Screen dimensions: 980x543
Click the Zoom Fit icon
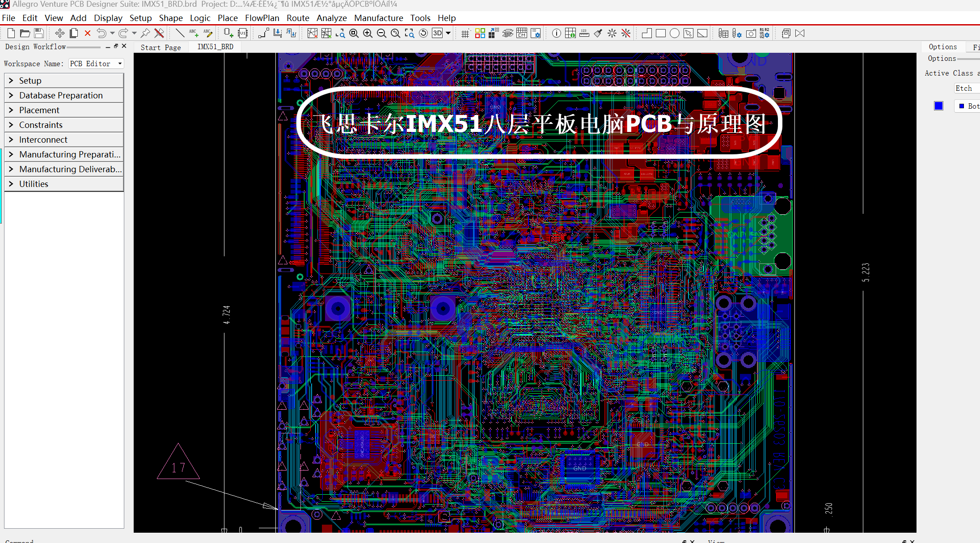tap(354, 33)
